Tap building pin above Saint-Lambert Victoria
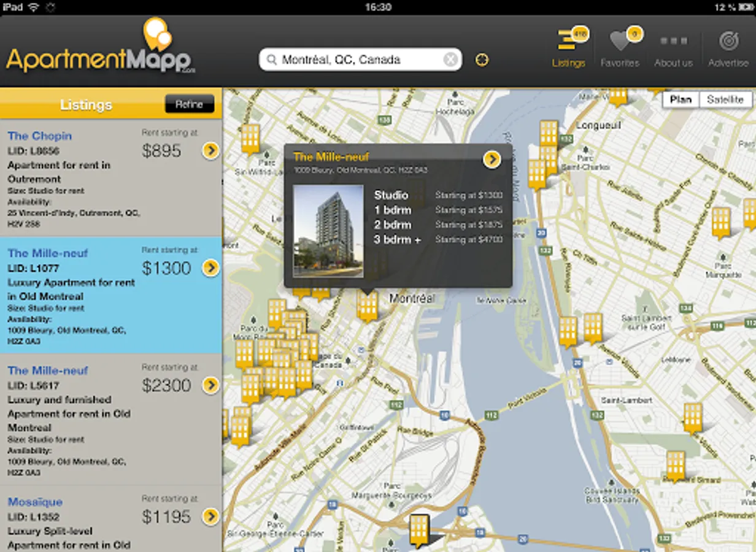Viewport: 756px width, 552px height. pyautogui.click(x=693, y=418)
